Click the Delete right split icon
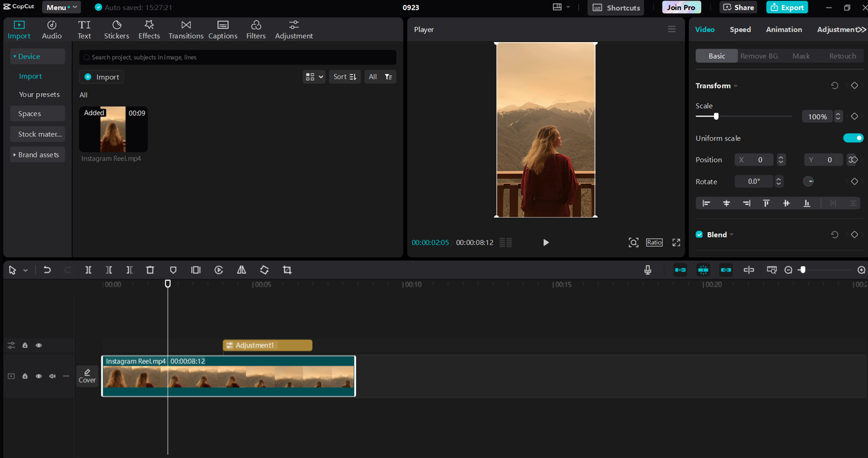Viewport: 868px width, 458px height. pyautogui.click(x=130, y=270)
